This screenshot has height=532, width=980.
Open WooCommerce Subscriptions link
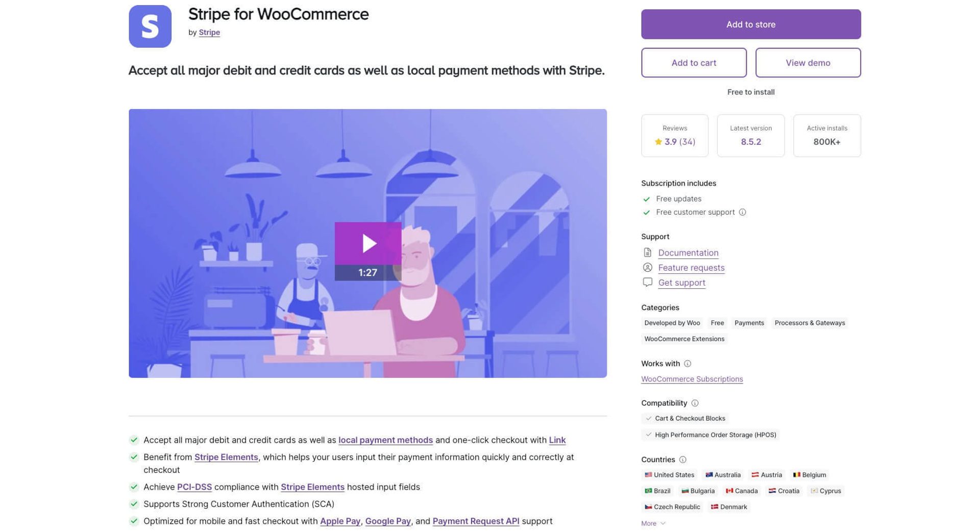tap(692, 379)
